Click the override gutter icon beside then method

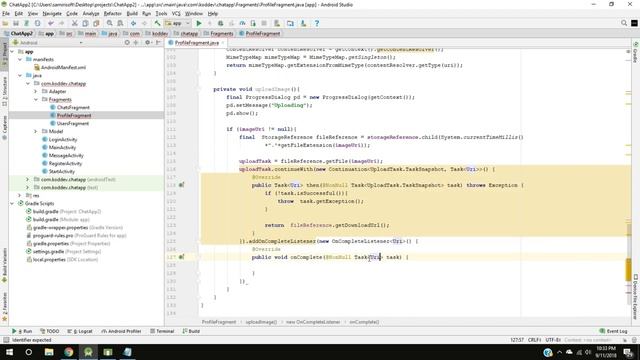(181, 185)
